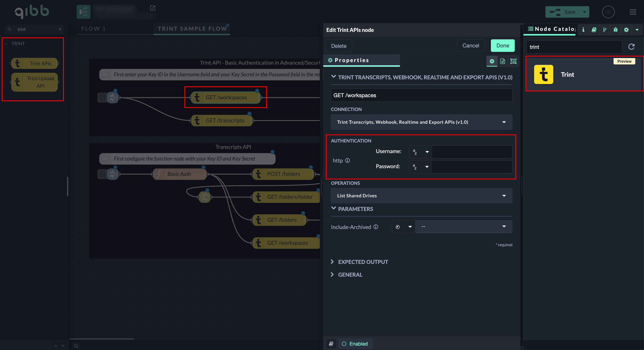Refresh the node catalog list
The width and height of the screenshot is (644, 350).
point(631,47)
